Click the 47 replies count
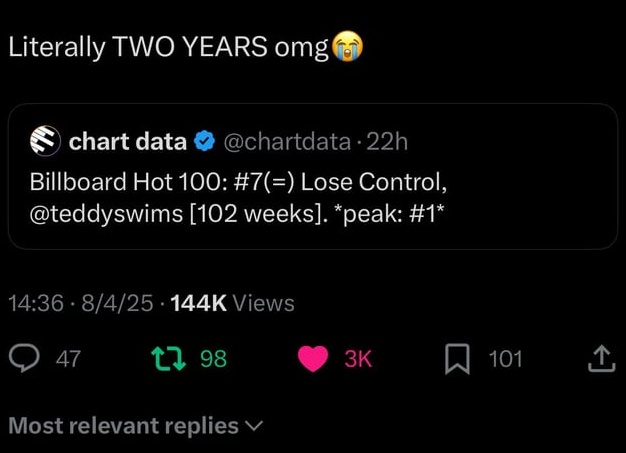Screen dimensions: 626x453 (68, 358)
